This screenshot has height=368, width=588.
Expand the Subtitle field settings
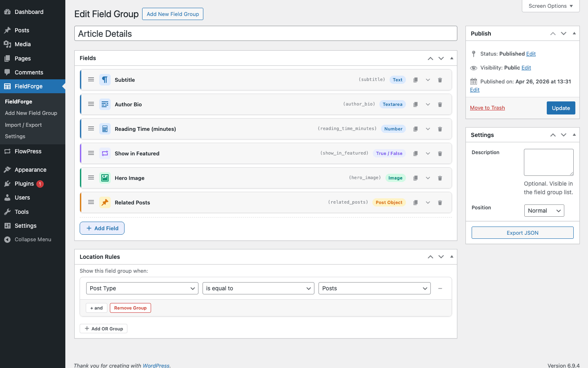pos(428,80)
